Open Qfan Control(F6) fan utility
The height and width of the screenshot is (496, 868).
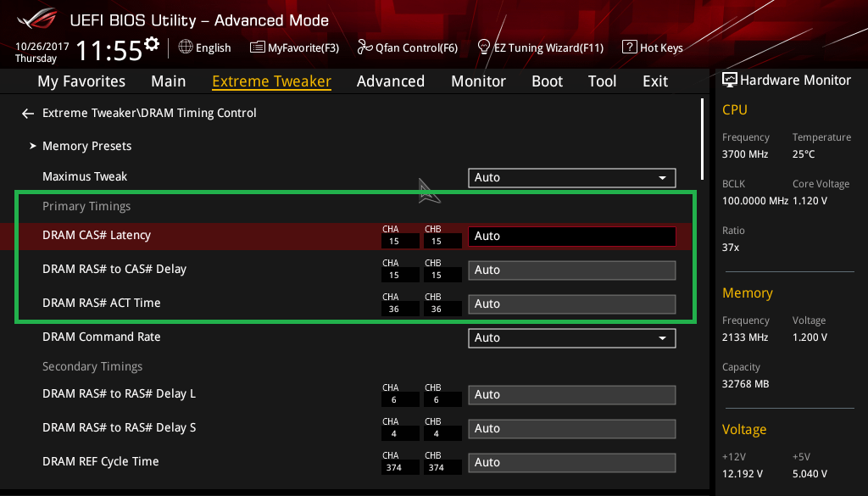(x=408, y=47)
